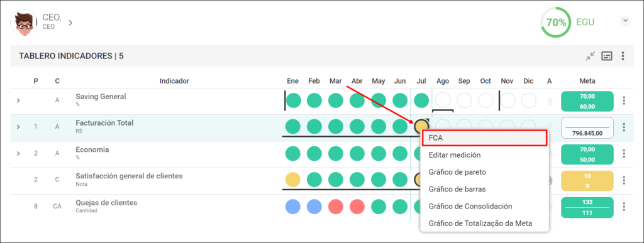Viewport: 644px width, 243px height.
Task: Click the Jul month column header
Action: click(421, 81)
